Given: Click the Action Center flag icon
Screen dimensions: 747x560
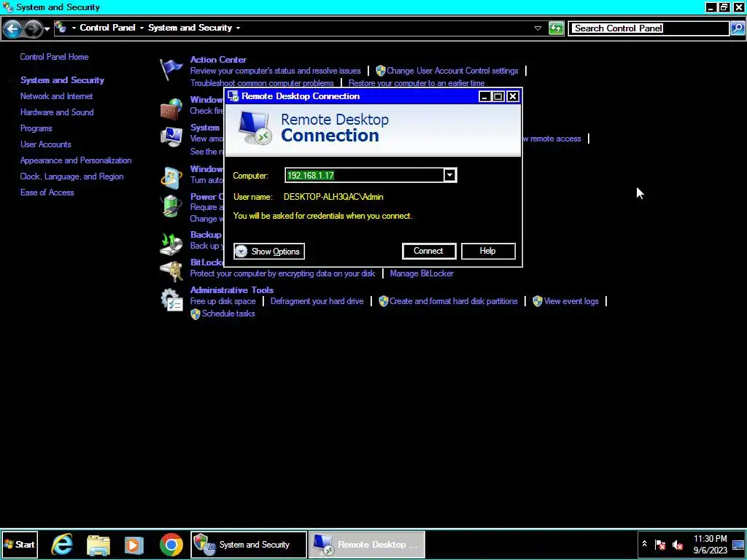Looking at the screenshot, I should pos(171,69).
